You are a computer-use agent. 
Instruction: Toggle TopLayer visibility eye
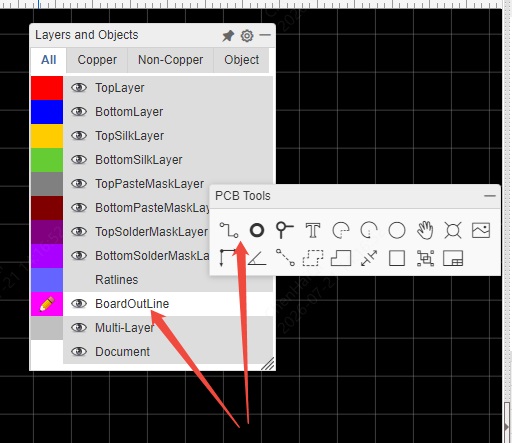point(79,88)
